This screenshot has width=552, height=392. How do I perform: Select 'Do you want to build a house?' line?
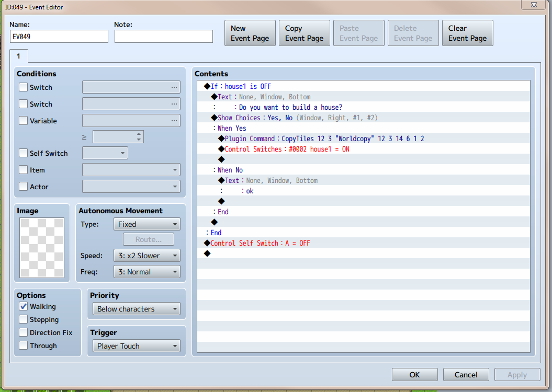click(x=363, y=107)
